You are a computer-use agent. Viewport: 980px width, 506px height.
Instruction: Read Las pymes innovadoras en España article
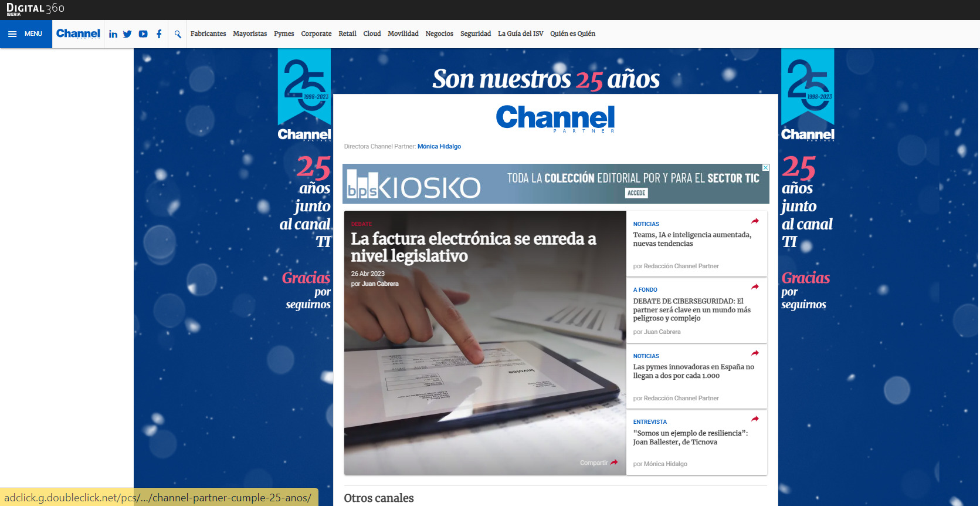coord(693,371)
